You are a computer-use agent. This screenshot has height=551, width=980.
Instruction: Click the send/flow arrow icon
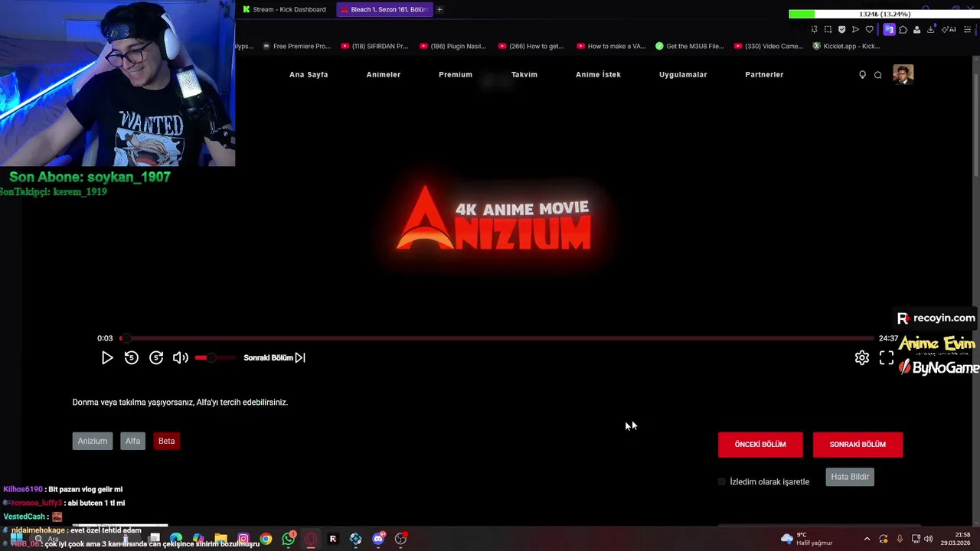pos(855,29)
